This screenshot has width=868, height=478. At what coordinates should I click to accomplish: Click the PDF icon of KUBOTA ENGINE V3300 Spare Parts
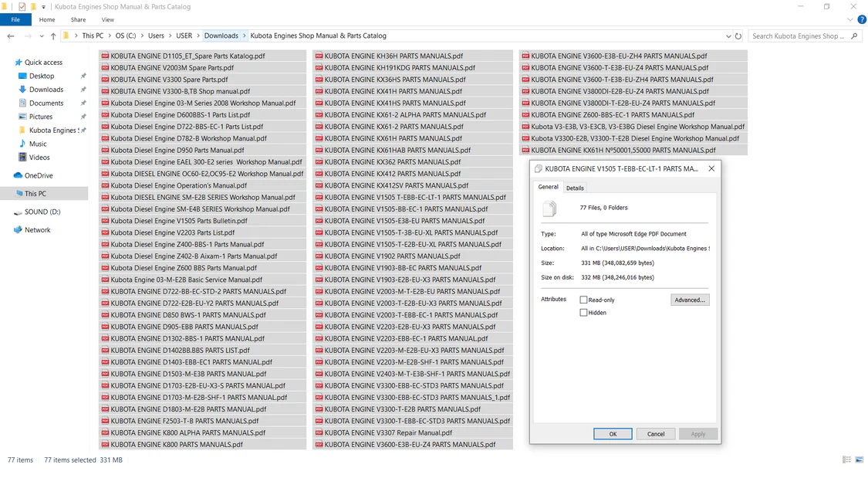[x=105, y=80]
